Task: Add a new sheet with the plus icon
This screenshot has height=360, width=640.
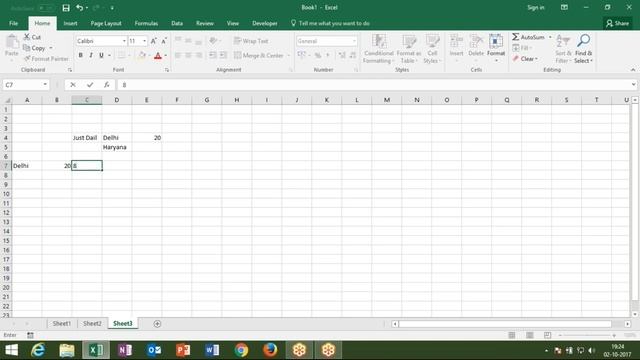Action: (157, 324)
